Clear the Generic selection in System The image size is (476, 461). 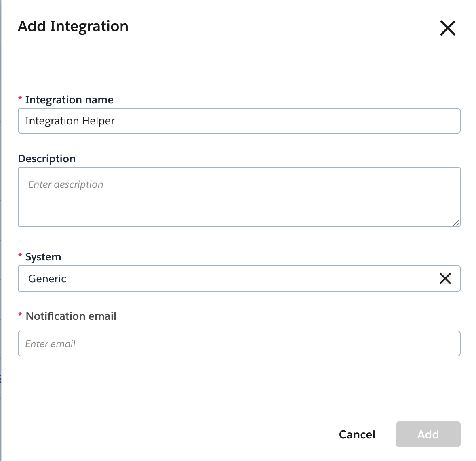tap(445, 279)
